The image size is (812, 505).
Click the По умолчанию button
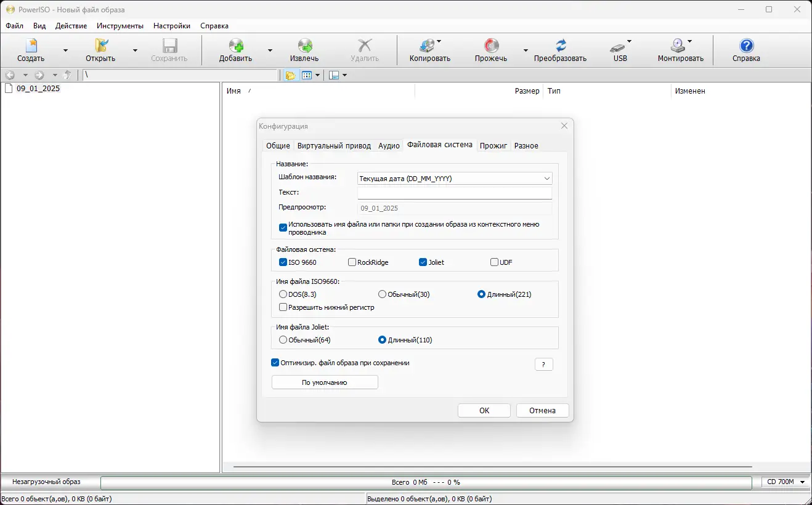coord(325,382)
